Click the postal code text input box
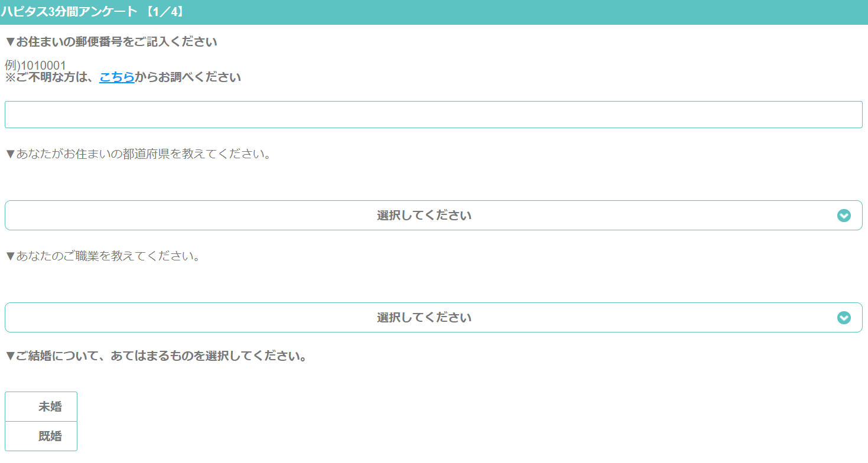Viewport: 868px width, 463px height. 434,115
